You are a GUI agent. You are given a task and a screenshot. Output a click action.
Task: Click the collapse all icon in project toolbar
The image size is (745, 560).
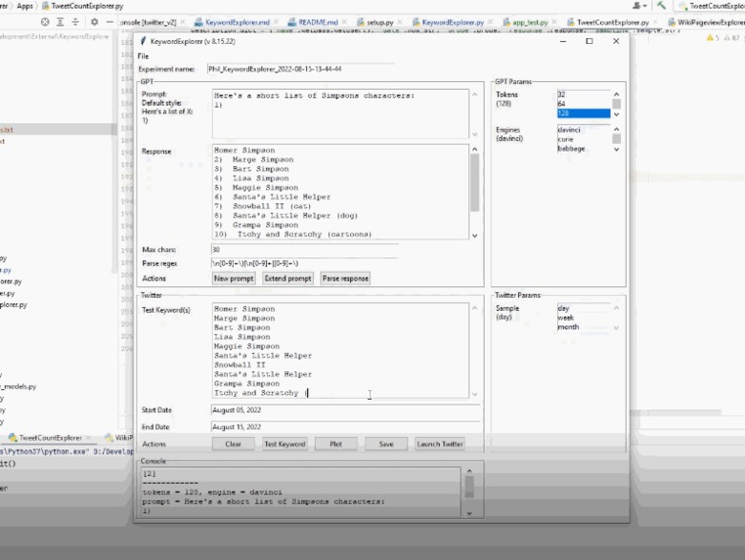click(75, 22)
